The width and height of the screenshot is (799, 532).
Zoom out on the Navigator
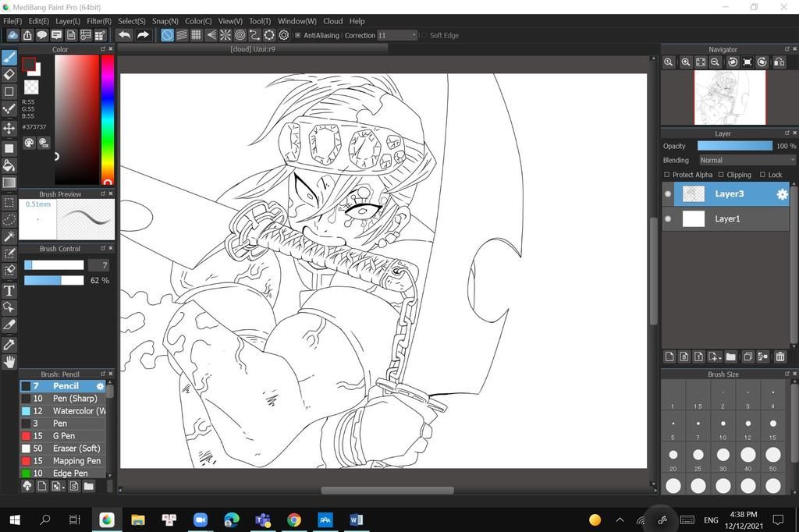tap(716, 62)
